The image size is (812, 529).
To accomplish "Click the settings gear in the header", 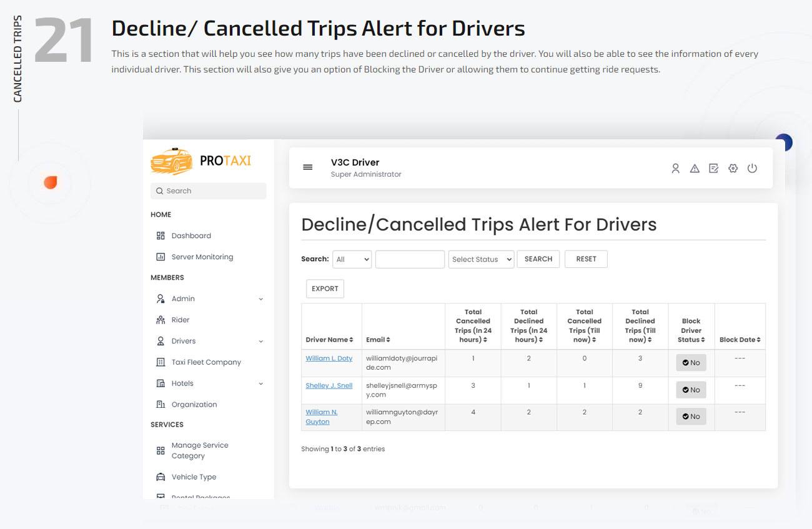I will point(733,168).
